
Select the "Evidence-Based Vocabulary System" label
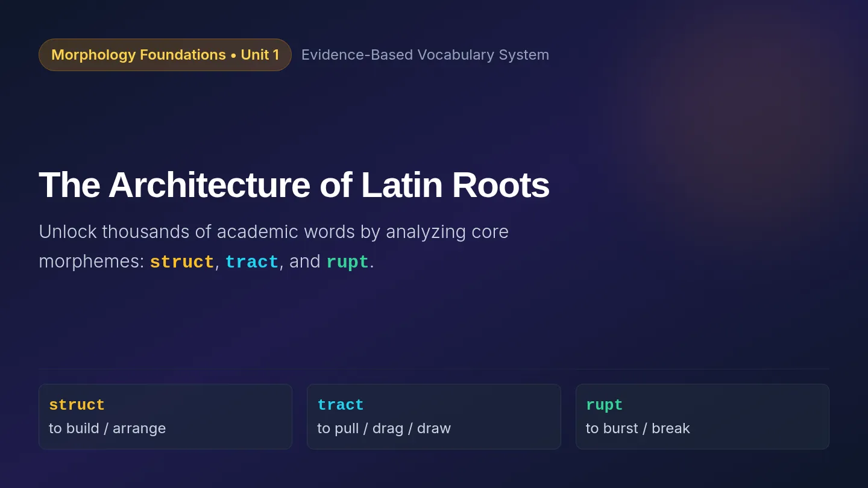pos(425,55)
